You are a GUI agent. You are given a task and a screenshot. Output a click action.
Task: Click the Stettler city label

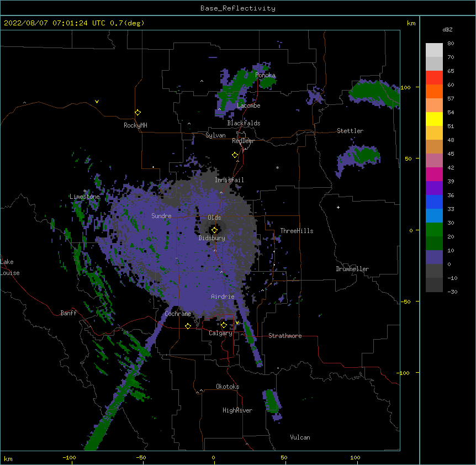[x=350, y=131]
